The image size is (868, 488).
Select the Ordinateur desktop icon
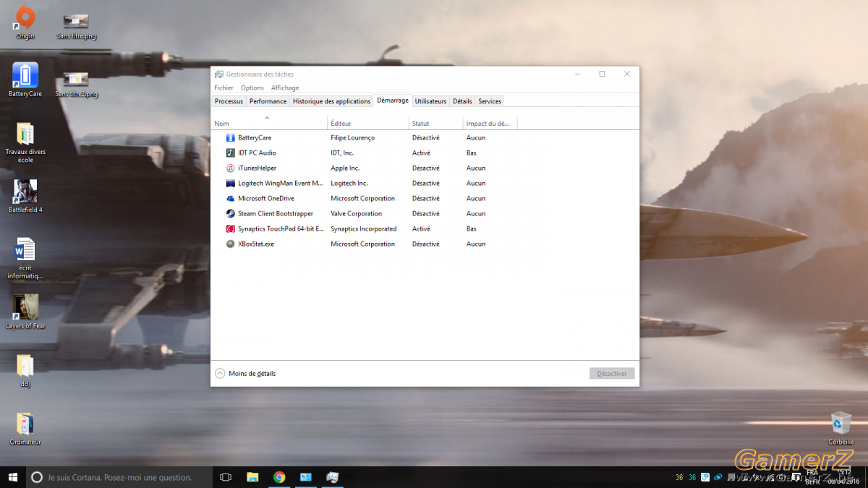click(x=25, y=429)
